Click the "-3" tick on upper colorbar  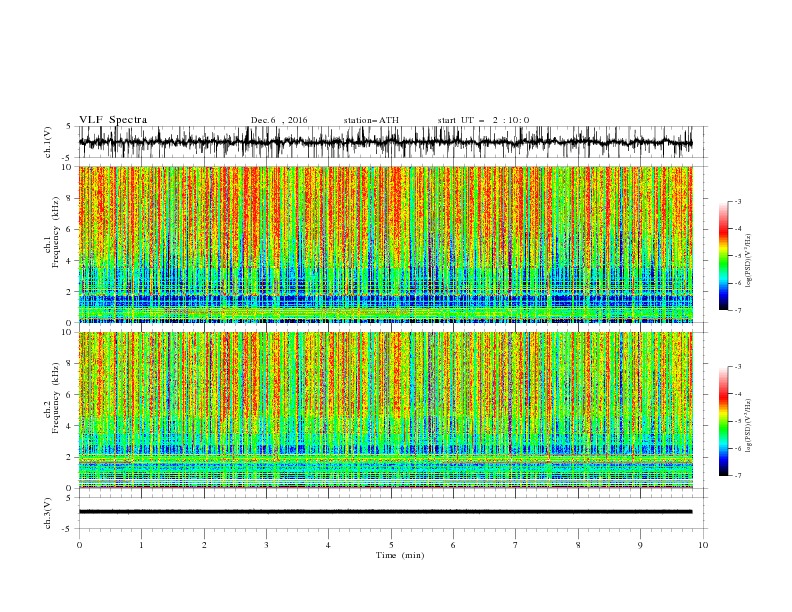coord(738,201)
